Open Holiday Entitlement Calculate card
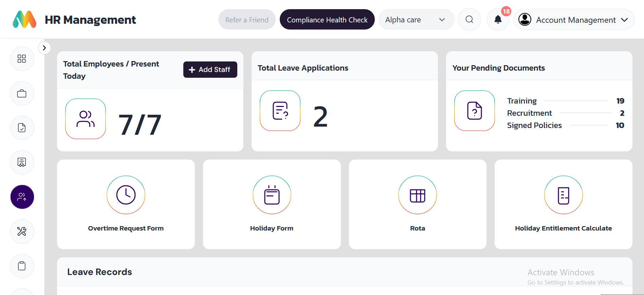 coord(563,204)
